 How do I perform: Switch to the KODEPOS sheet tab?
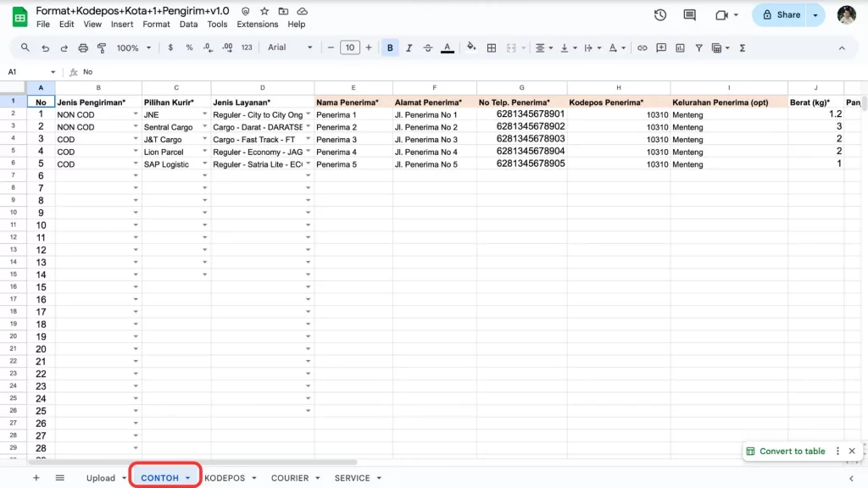(225, 478)
